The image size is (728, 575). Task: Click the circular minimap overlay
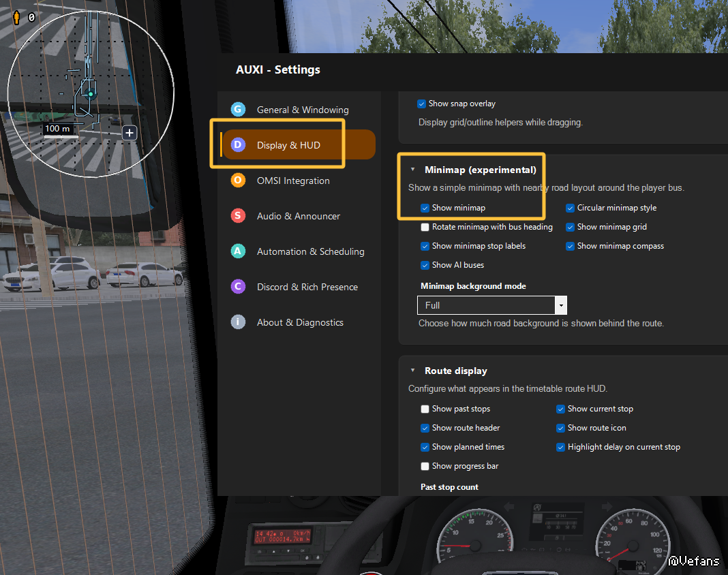91,94
